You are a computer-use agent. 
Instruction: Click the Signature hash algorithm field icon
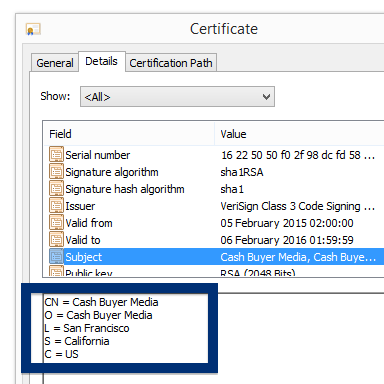(56, 189)
